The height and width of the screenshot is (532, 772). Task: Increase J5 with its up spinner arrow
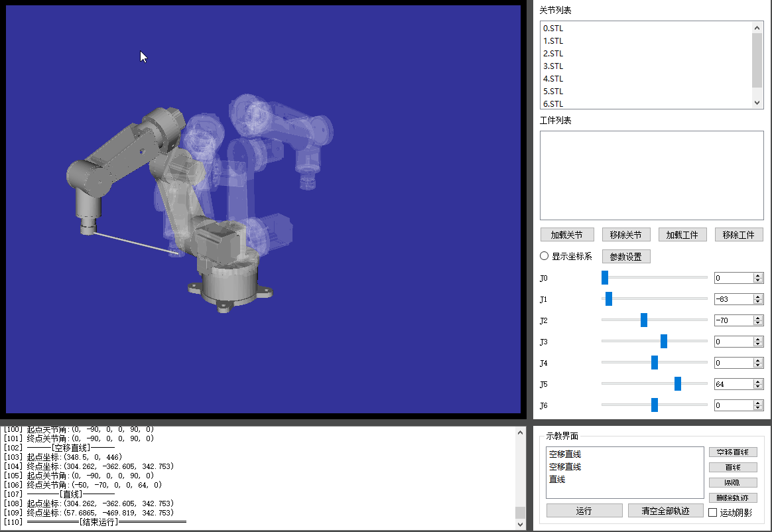click(x=758, y=381)
